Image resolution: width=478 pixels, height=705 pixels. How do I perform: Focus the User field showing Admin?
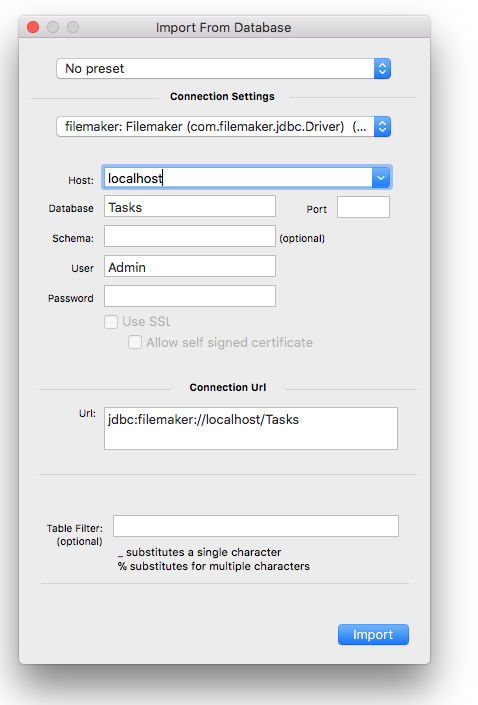point(190,267)
